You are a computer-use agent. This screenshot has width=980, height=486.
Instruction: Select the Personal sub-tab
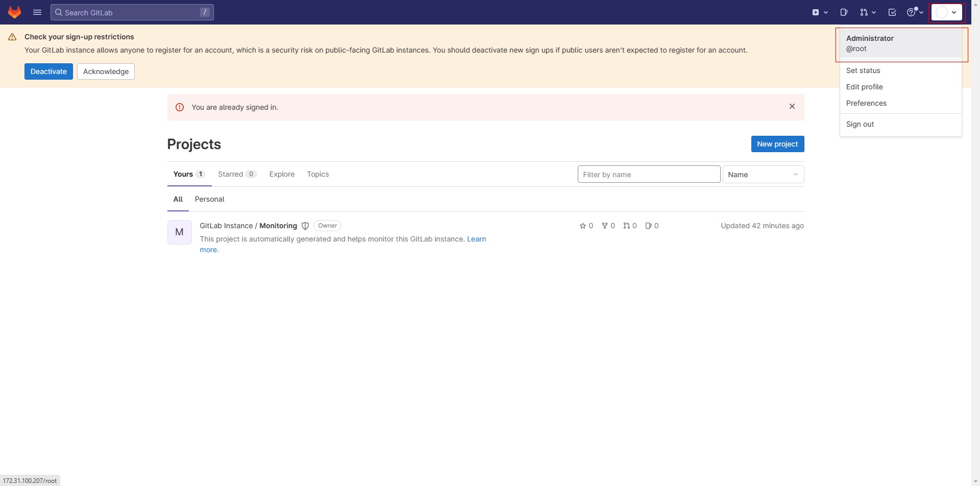point(209,199)
